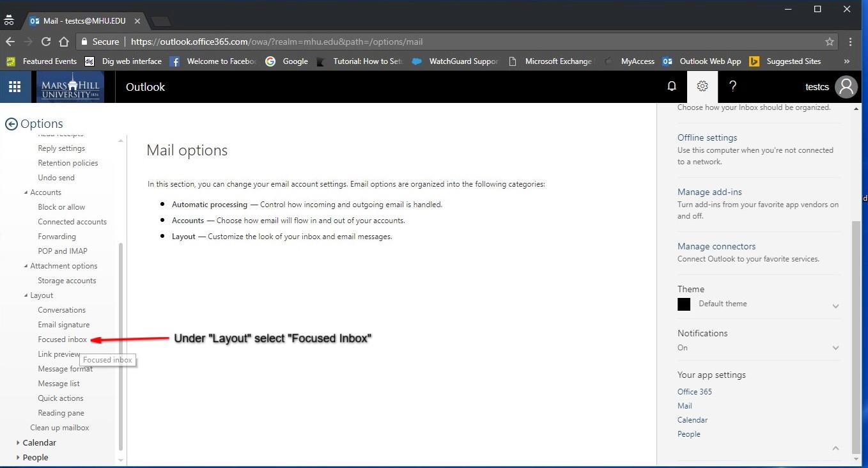The width and height of the screenshot is (868, 468).
Task: Open Offline settings link
Action: coord(707,137)
